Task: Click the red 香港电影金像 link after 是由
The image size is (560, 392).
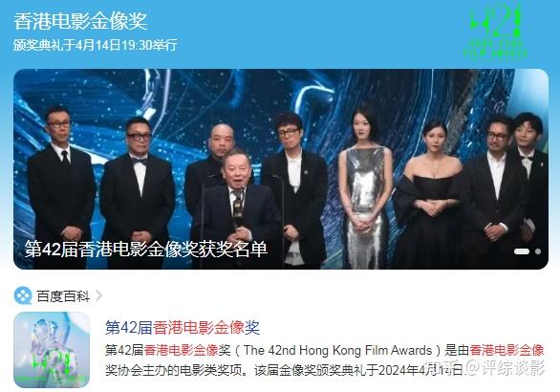Action: 506,350
